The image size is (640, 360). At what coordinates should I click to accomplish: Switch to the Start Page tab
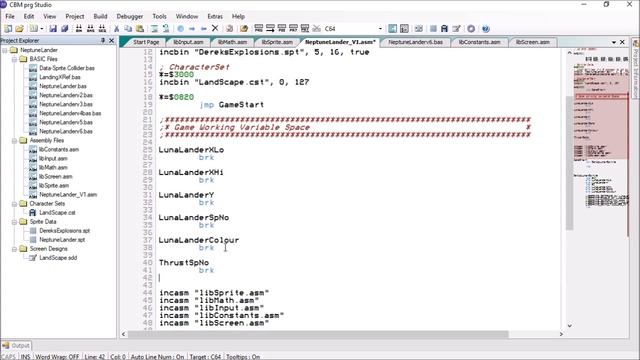146,42
